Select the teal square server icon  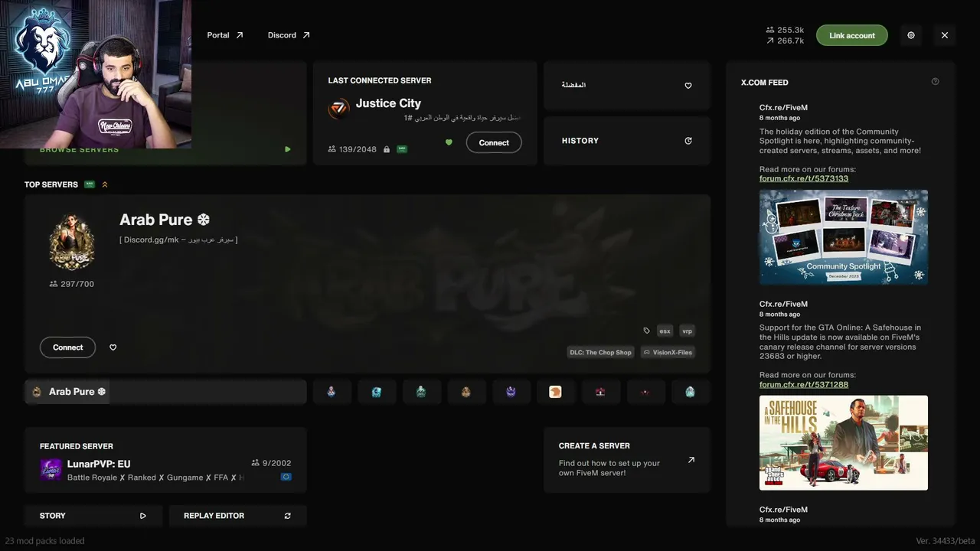pos(377,392)
